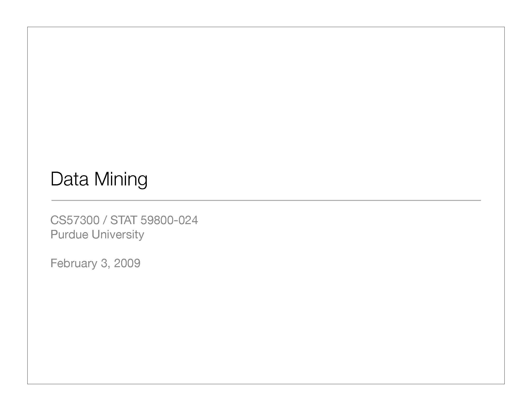Click the slash between CS57300 and STAT

[105, 220]
